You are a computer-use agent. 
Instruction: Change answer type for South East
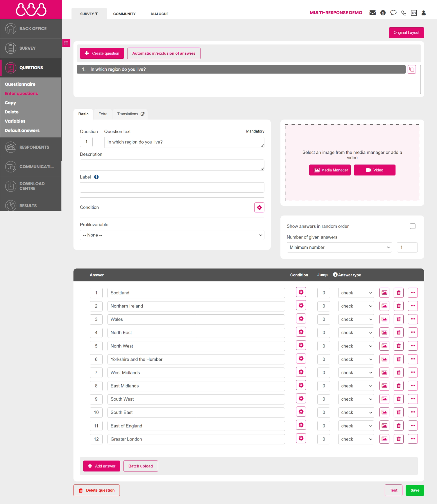point(356,413)
